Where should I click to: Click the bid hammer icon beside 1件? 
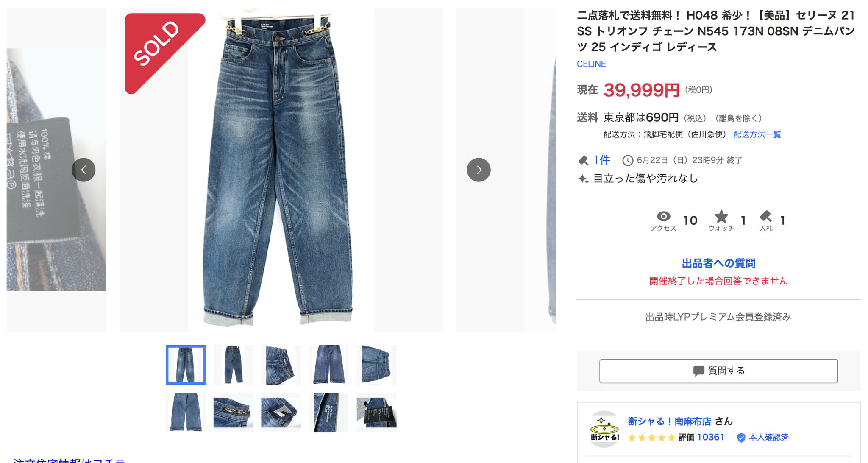pos(583,160)
